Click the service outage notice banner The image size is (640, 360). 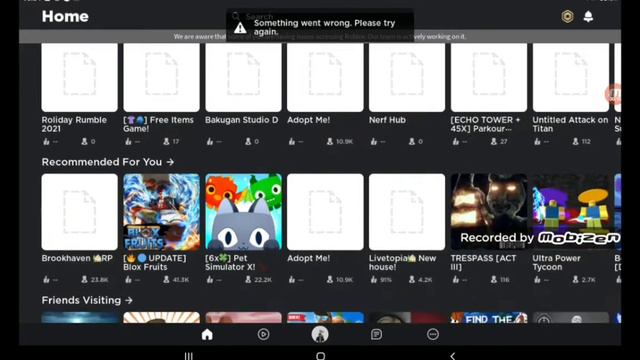(320, 36)
